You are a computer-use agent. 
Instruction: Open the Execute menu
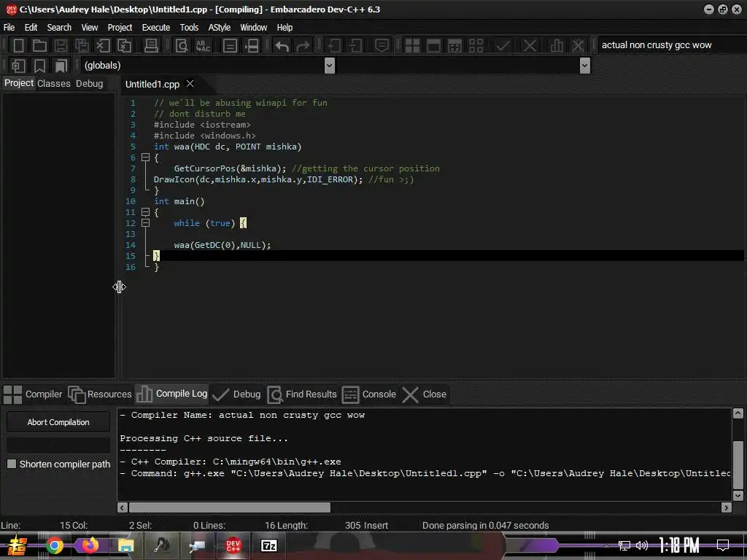click(x=156, y=27)
